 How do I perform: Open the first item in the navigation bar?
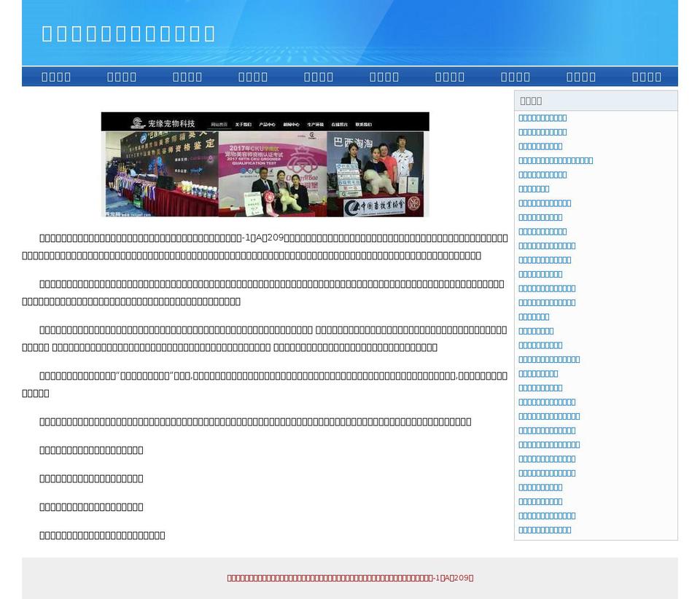coord(56,77)
